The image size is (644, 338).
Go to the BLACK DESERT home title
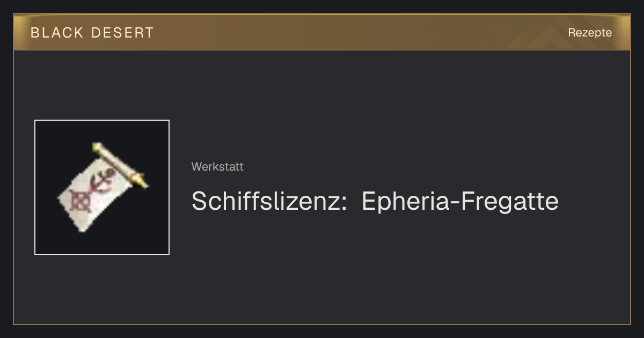(92, 32)
